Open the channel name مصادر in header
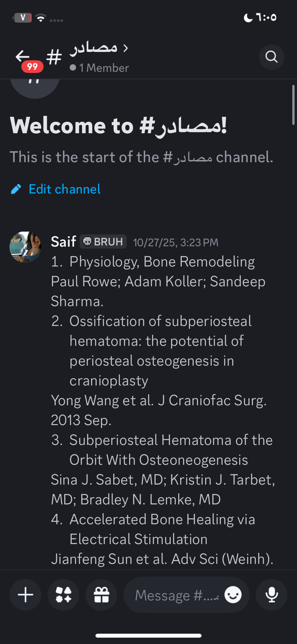 [x=94, y=48]
